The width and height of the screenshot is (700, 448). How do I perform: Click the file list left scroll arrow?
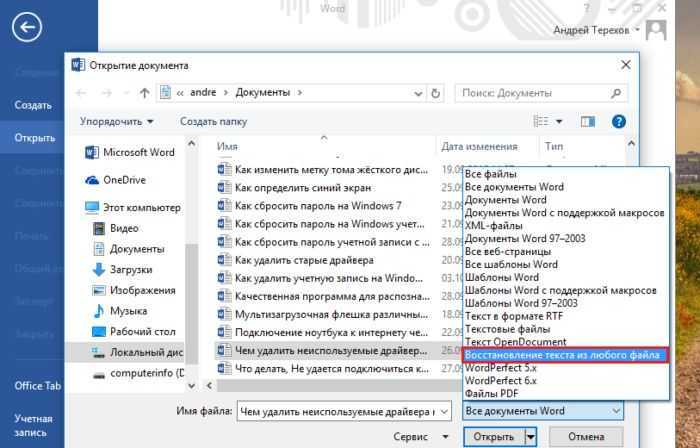209,385
